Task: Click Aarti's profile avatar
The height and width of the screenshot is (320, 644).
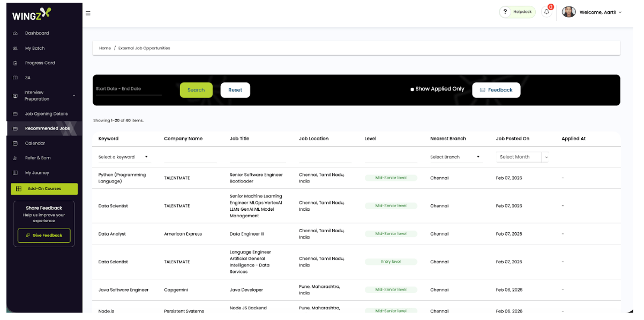Action: coord(568,12)
